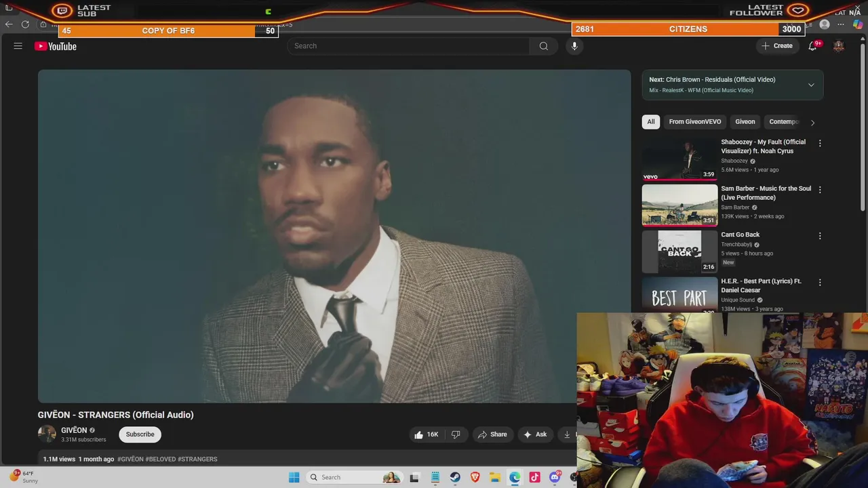868x488 pixels.
Task: Open File Explorer from the taskbar
Action: (495, 477)
